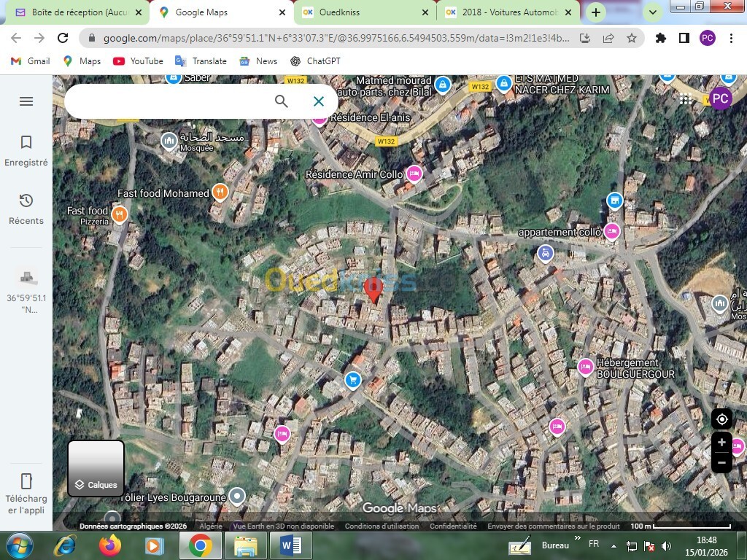Launch Firefox from the taskbar
This screenshot has height=560, width=747.
pyautogui.click(x=110, y=545)
